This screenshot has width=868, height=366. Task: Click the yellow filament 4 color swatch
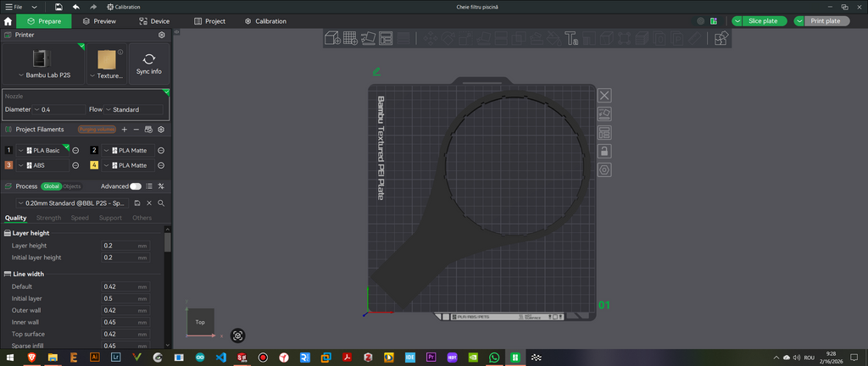click(x=94, y=165)
